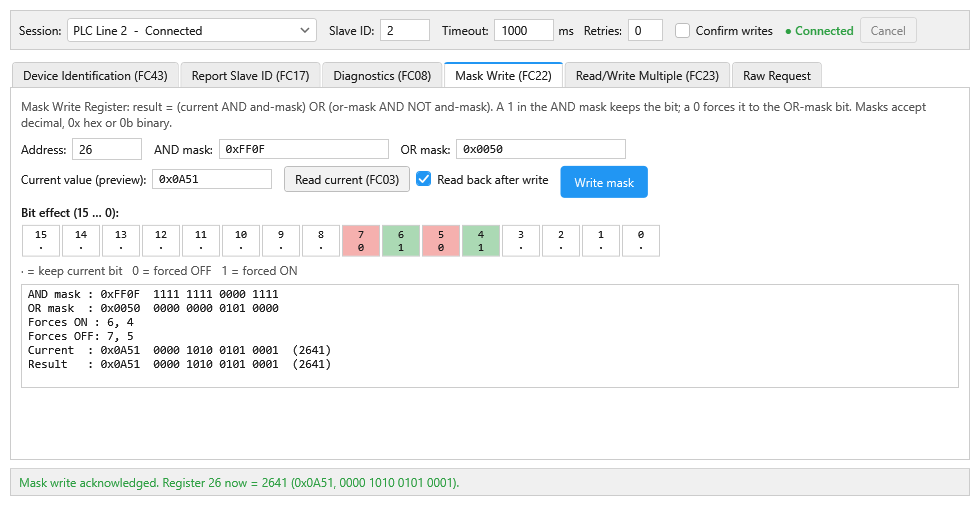Open the Read/Write Multiple (FC23) tab

tap(647, 76)
